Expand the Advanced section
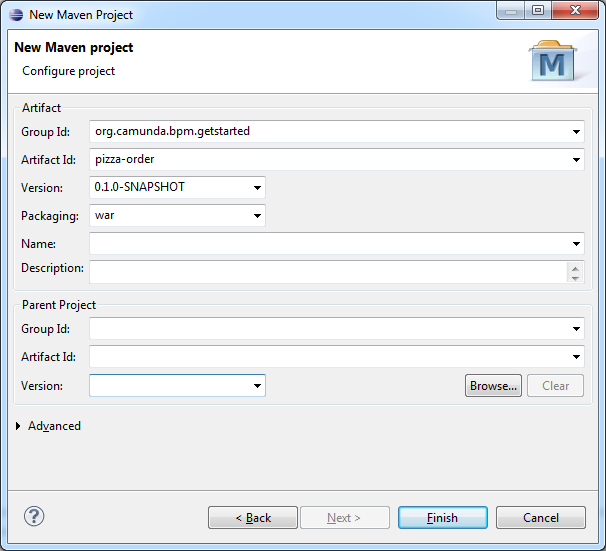The width and height of the screenshot is (606, 551). coord(21,426)
